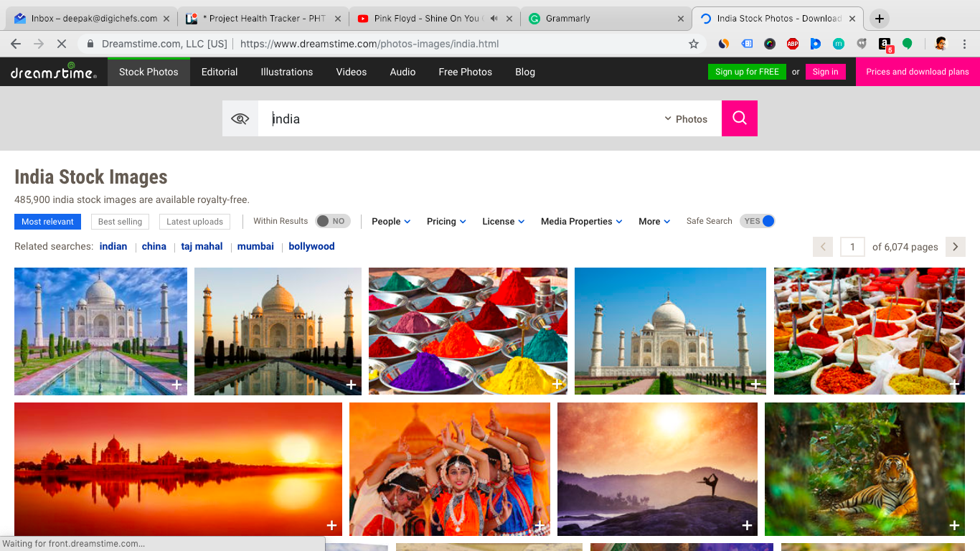Click the Sign up for FREE button

[x=746, y=72]
